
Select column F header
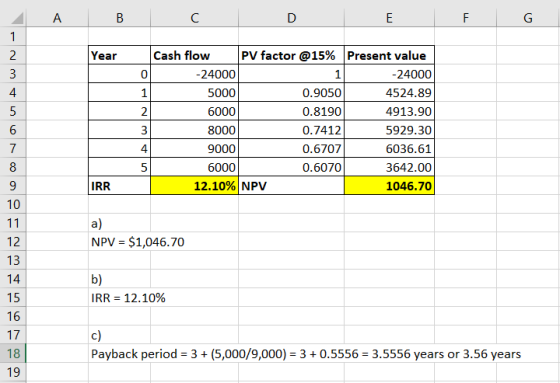tap(466, 18)
